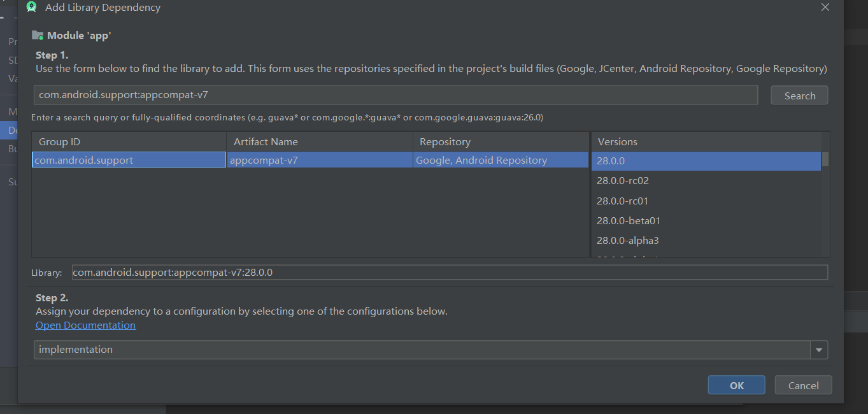Click the Group ID column header

point(129,141)
